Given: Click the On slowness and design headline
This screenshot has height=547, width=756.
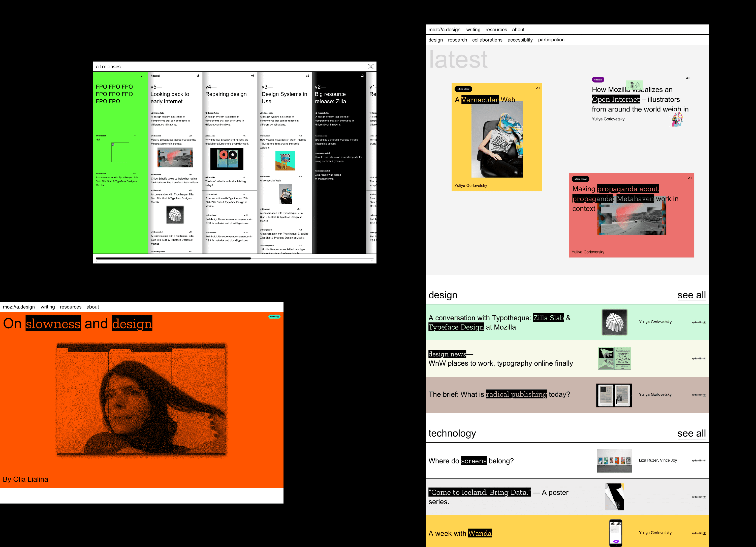Looking at the screenshot, I should [x=78, y=324].
